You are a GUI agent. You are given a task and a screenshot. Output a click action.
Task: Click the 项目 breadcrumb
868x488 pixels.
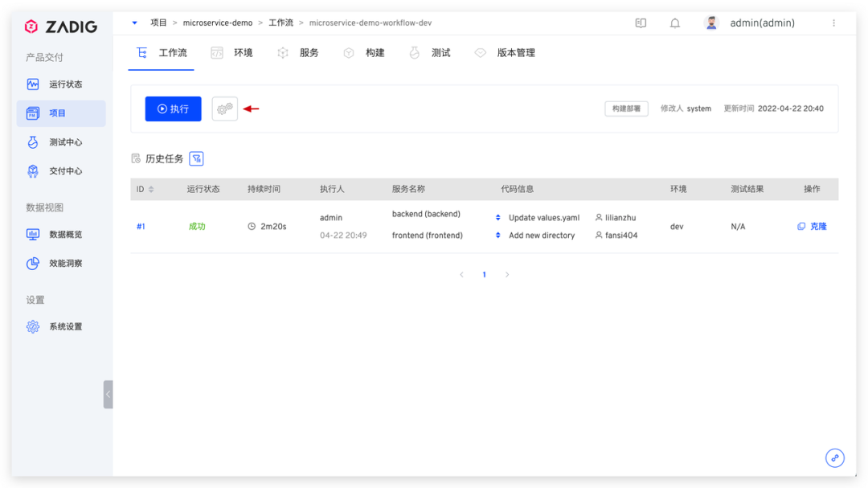point(158,23)
